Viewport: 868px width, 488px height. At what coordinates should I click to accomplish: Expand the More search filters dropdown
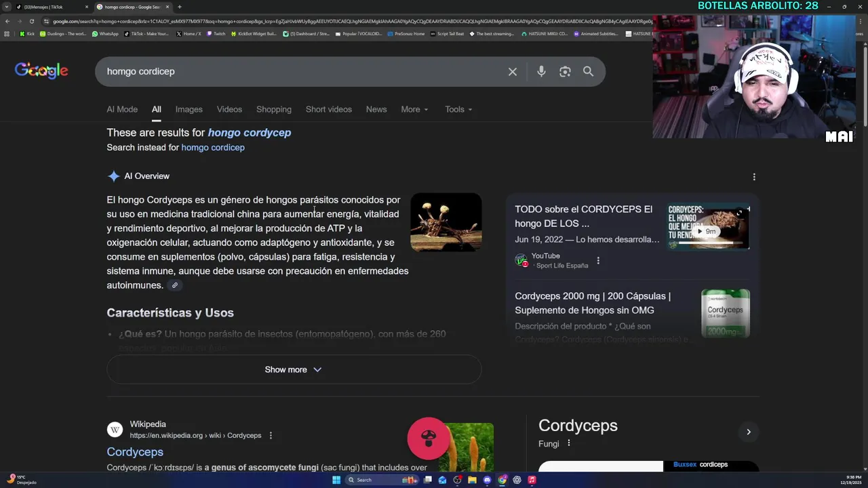tap(414, 109)
